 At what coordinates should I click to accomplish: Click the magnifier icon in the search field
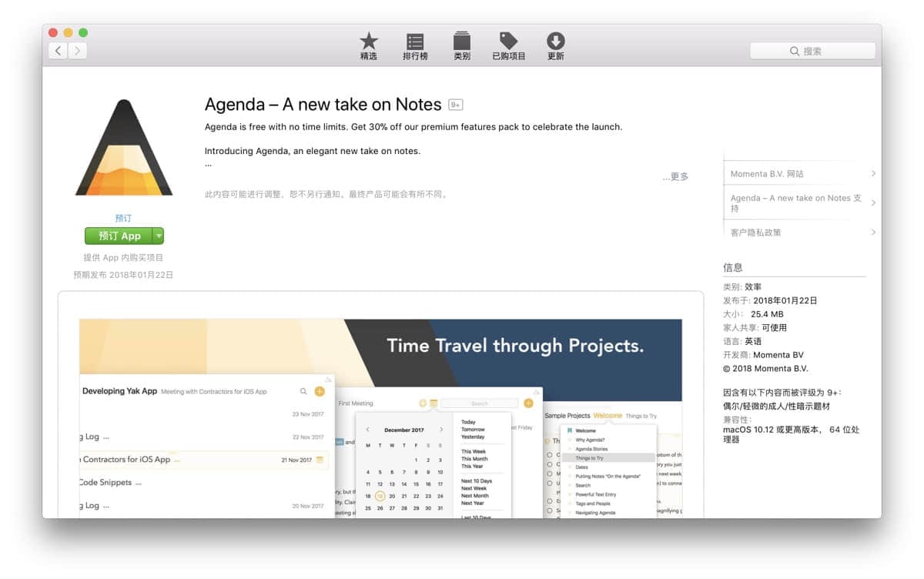coord(795,51)
